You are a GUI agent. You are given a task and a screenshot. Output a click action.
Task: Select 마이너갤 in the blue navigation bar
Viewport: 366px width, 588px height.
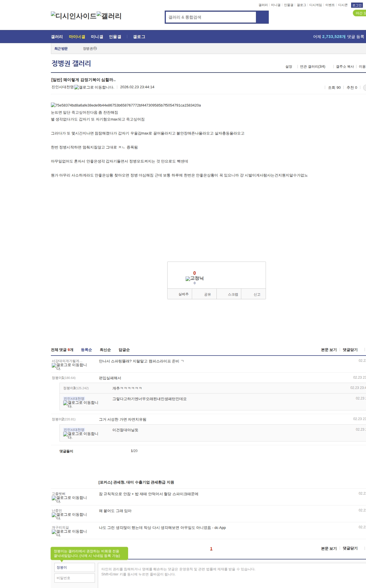pos(77,37)
